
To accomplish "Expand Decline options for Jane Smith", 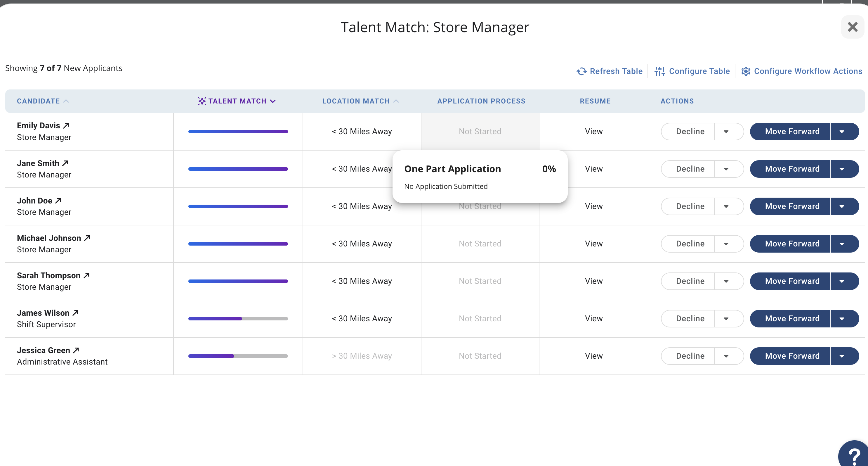I will point(726,169).
